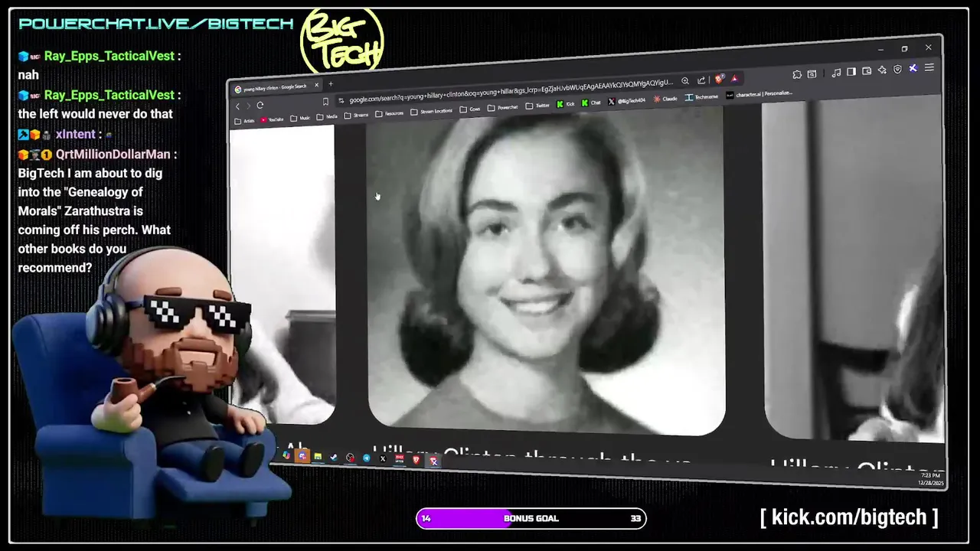Open the Claude bookmark
The height and width of the screenshot is (551, 980).
[666, 99]
